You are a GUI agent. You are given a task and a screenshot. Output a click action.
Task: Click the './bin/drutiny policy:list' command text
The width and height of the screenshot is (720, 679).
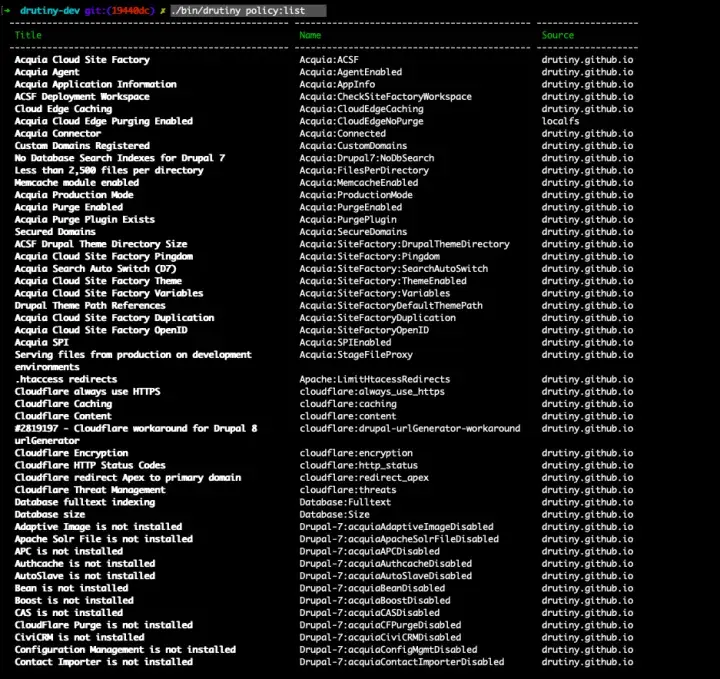[x=238, y=11]
